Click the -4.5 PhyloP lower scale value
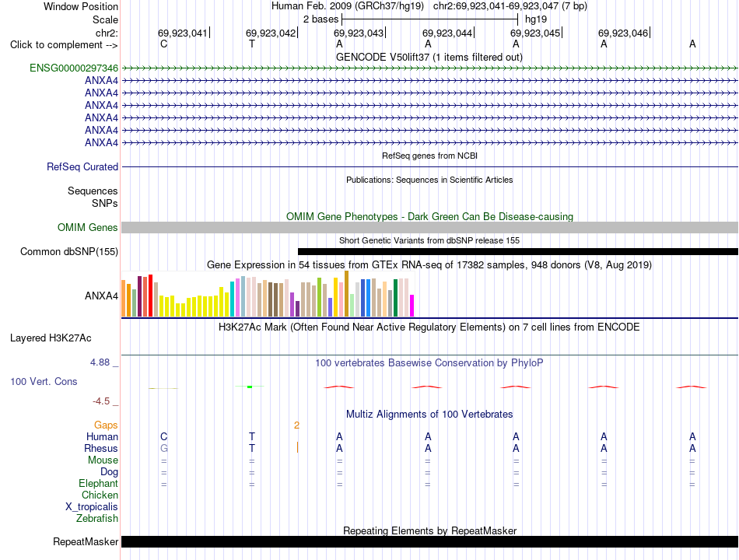 [x=101, y=401]
